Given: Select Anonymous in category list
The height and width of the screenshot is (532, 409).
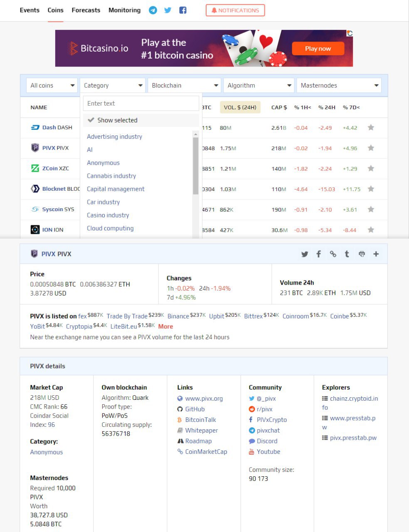Looking at the screenshot, I should pos(103,163).
